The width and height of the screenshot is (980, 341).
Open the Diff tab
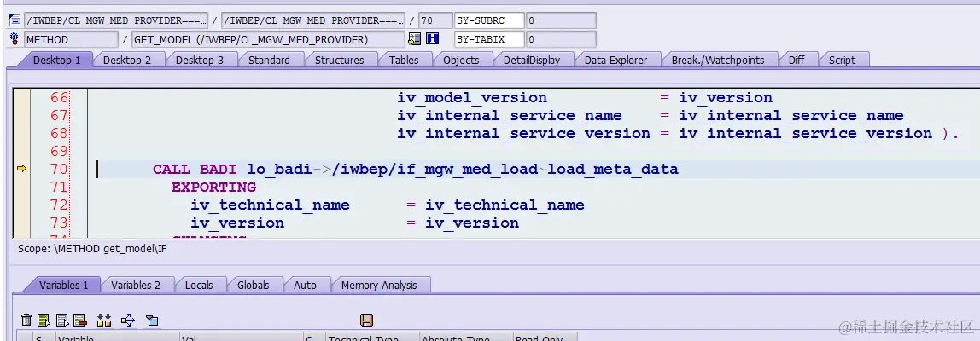pyautogui.click(x=796, y=60)
